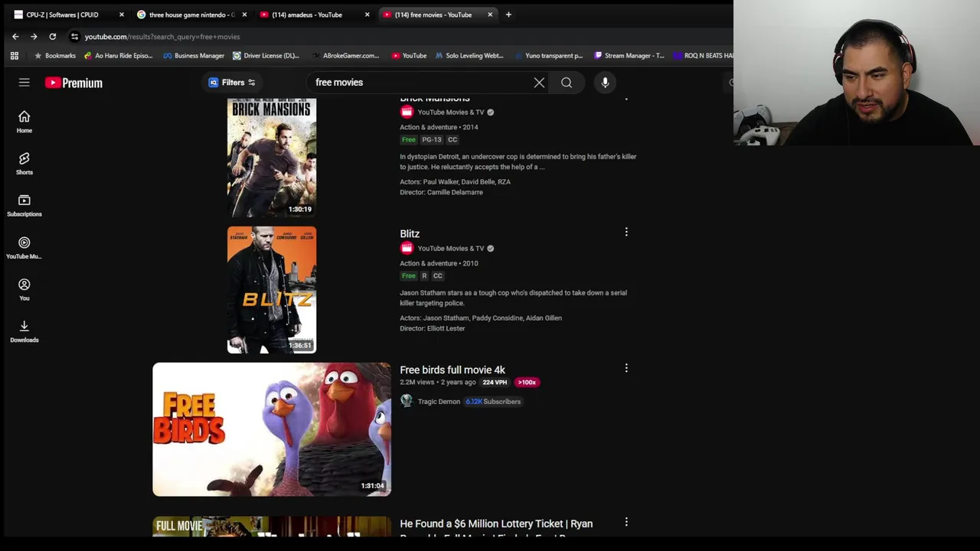Open more options for Blitz
Image resolution: width=980 pixels, height=551 pixels.
(626, 232)
